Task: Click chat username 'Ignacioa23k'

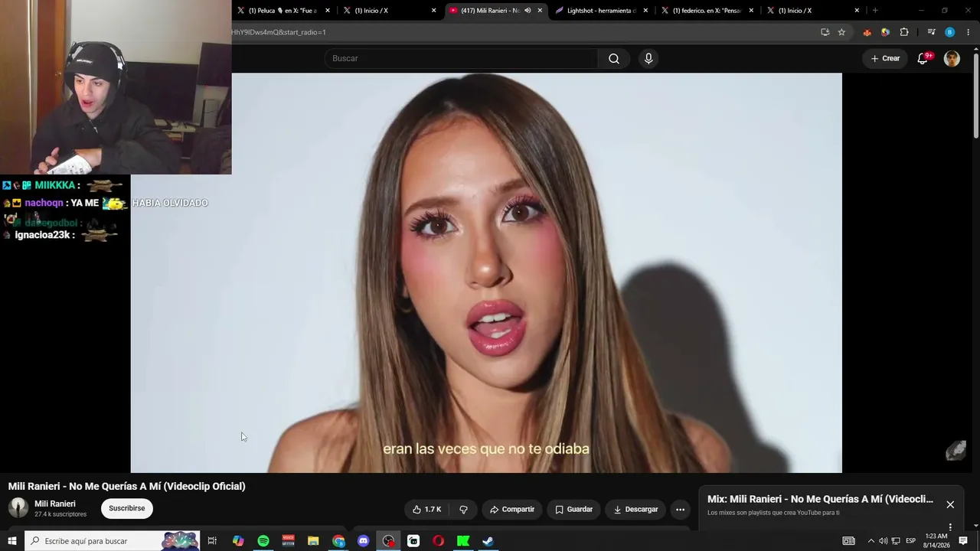Action: coord(44,235)
